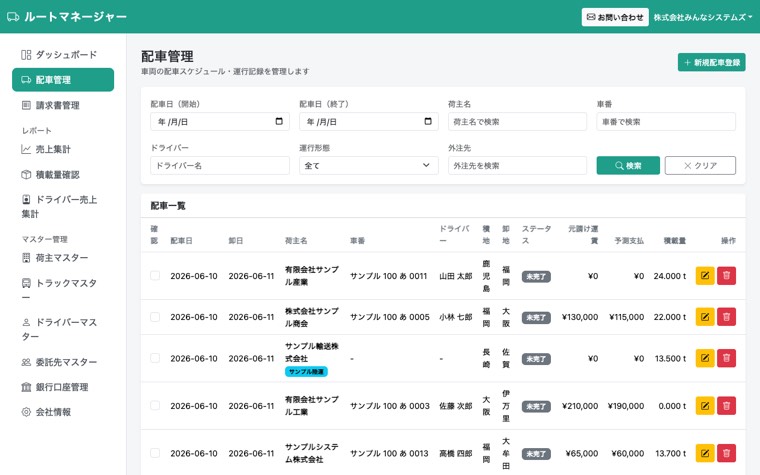Edit the 高橋 四郎 dispatch row
Image resolution: width=760 pixels, height=475 pixels.
705,453
